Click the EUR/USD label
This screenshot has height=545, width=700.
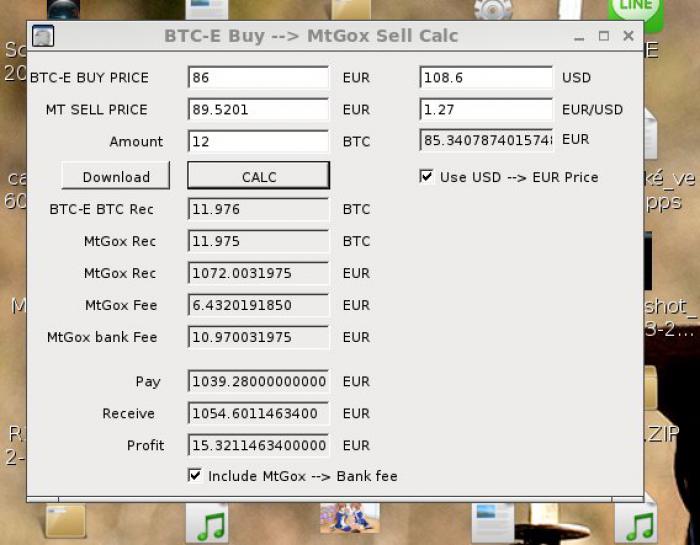point(592,110)
